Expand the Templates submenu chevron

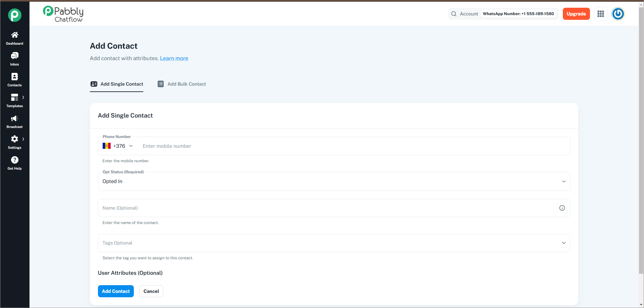point(23,97)
